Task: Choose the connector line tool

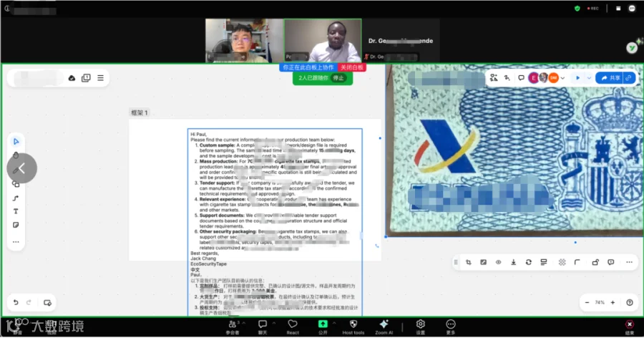Action: tap(16, 198)
